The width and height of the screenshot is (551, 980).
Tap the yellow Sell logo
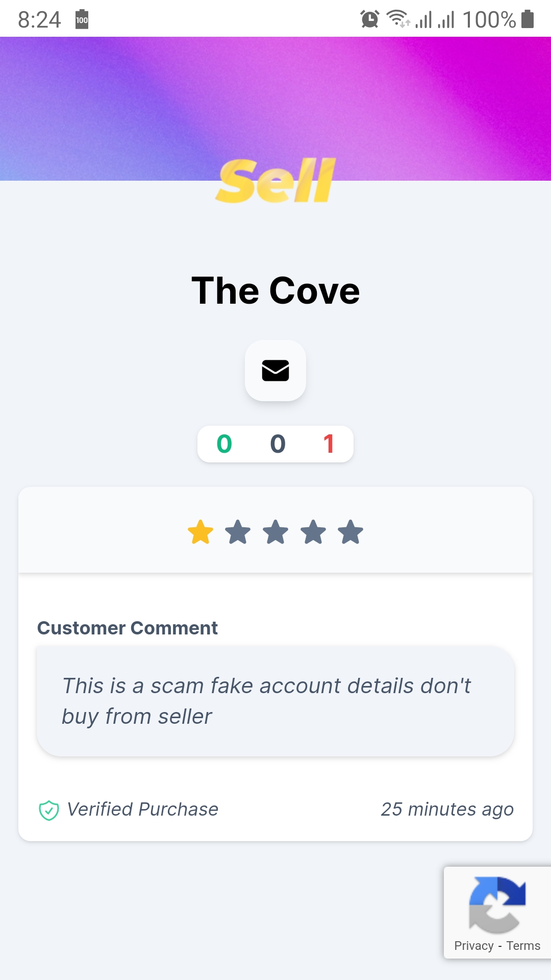275,180
